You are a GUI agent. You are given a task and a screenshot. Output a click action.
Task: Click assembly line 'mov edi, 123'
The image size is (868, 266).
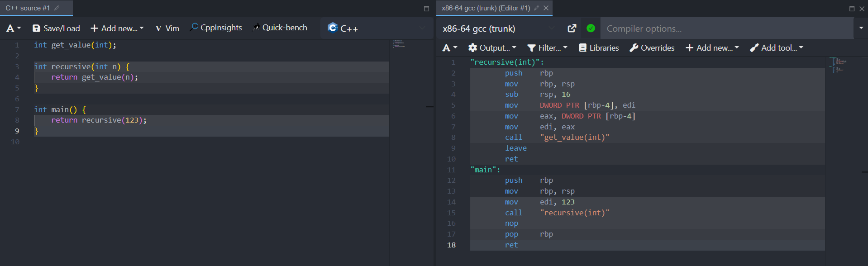540,202
